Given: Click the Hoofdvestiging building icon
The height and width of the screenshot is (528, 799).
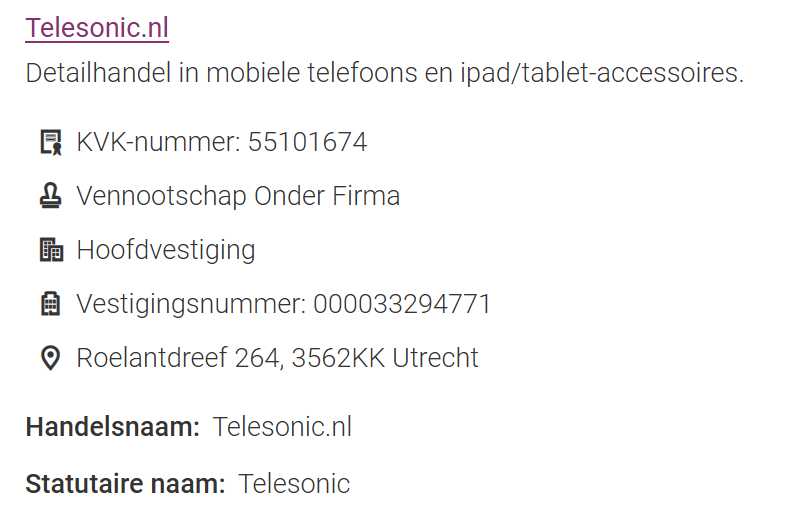Looking at the screenshot, I should click(50, 250).
